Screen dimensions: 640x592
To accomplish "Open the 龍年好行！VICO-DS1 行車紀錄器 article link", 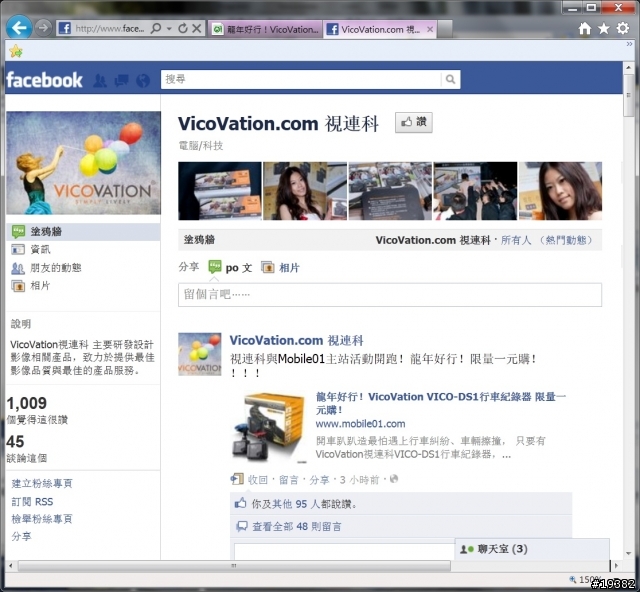I will click(441, 403).
